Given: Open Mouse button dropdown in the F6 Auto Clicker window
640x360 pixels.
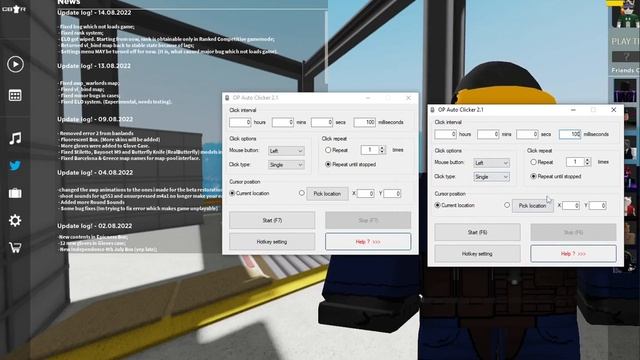Looking at the screenshot, I should click(491, 163).
